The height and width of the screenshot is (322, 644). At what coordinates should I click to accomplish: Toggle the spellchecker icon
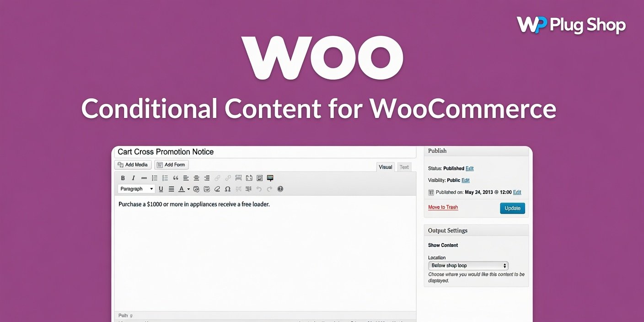(249, 178)
